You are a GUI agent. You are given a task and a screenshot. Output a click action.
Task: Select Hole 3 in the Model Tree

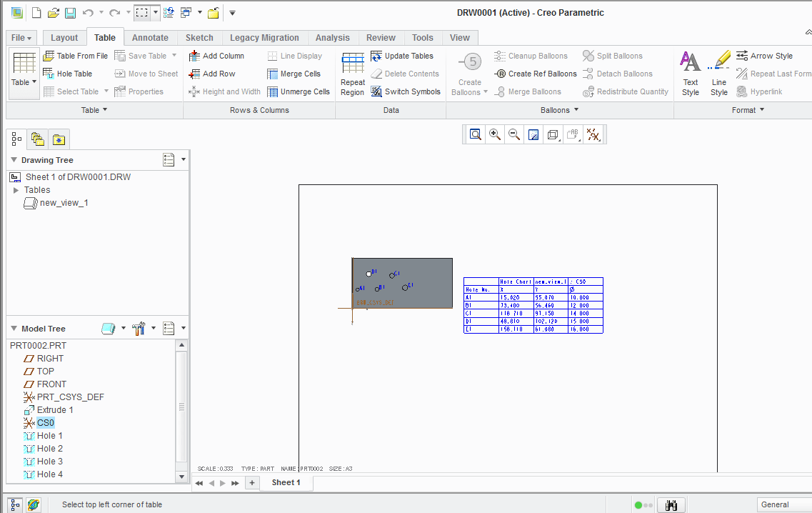pos(49,461)
